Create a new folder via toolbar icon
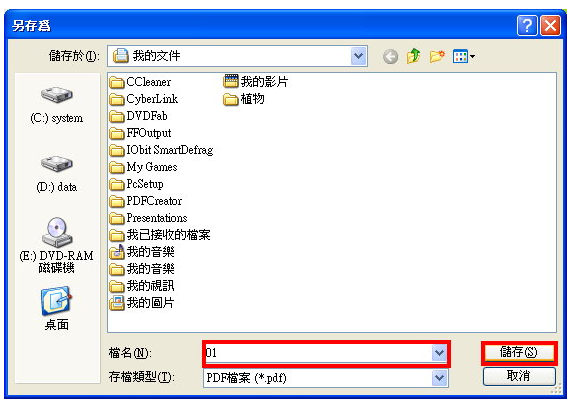This screenshot has width=581, height=405. [437, 56]
